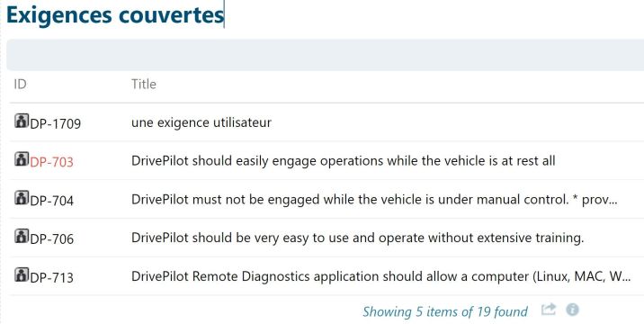Click 'Showing 5 items of 19 found' text
The image size is (644, 324).
(445, 311)
